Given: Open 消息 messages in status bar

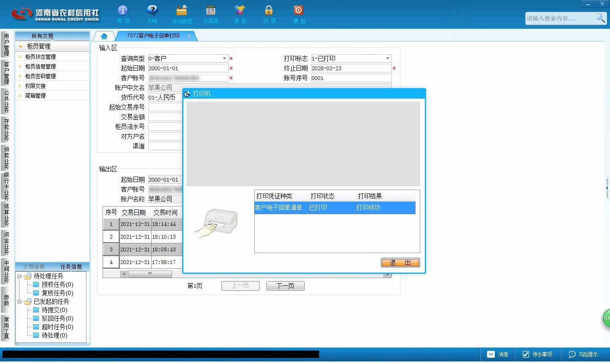Looking at the screenshot, I should pyautogui.click(x=498, y=354).
